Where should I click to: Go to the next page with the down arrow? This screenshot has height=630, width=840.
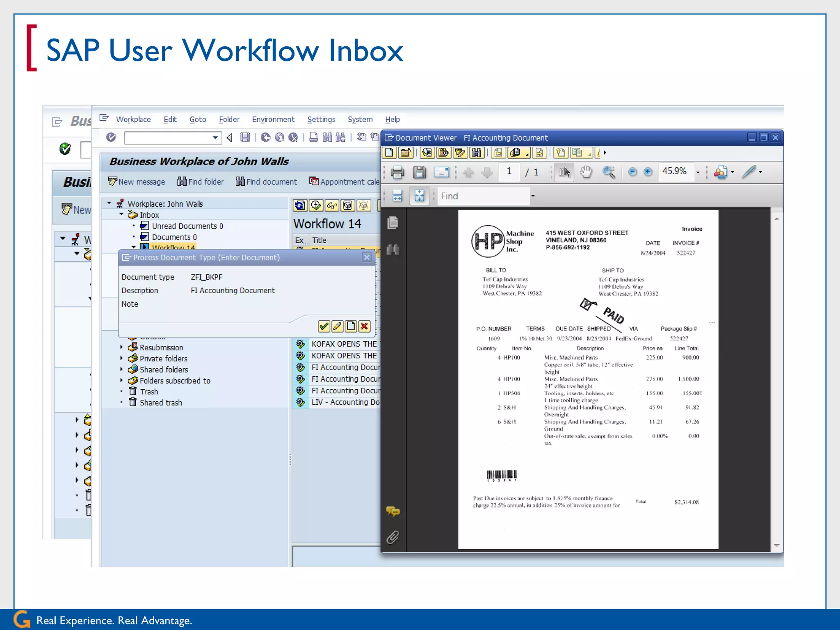487,172
